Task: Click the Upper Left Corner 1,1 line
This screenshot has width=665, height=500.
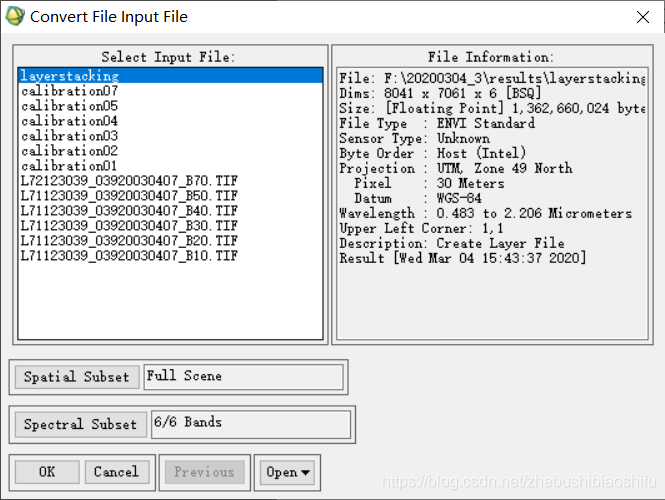Action: point(422,229)
